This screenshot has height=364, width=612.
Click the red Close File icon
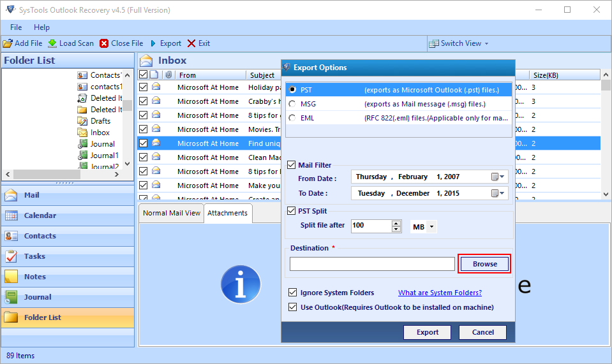(104, 43)
